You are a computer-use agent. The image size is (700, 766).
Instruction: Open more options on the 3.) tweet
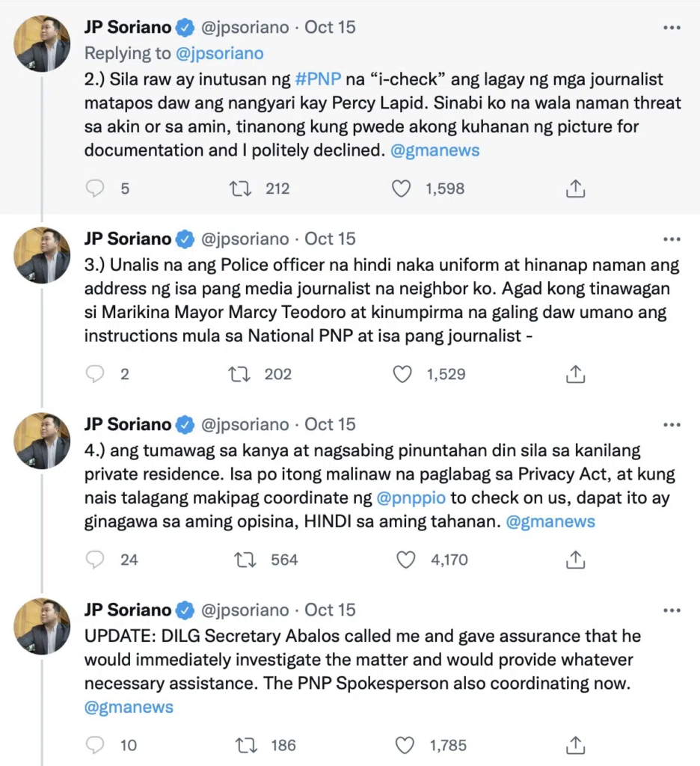(672, 239)
